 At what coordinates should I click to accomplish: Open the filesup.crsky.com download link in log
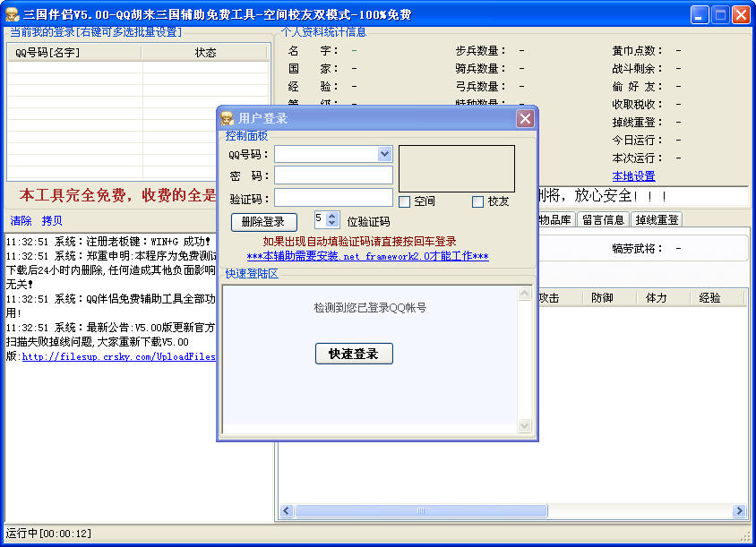click(x=118, y=356)
